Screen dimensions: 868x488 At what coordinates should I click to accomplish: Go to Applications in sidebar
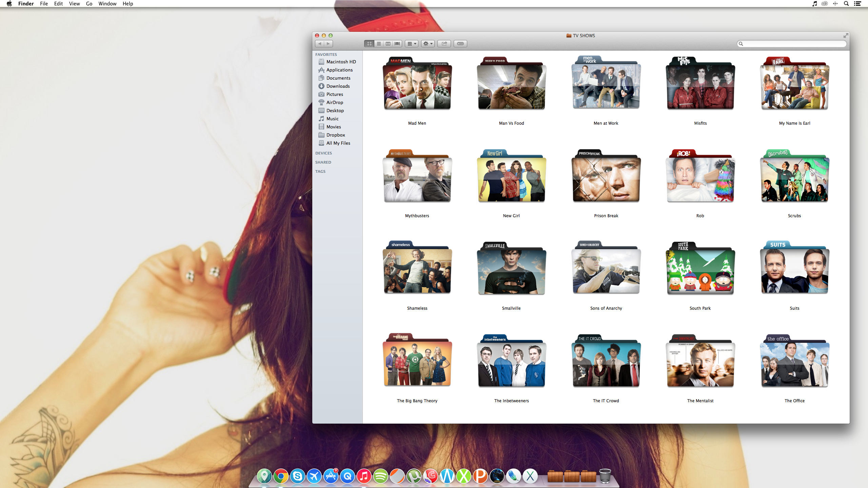coord(337,70)
